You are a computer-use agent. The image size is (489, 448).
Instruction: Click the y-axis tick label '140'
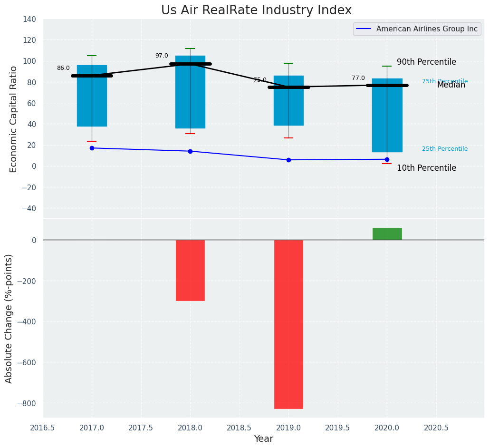tap(29, 19)
